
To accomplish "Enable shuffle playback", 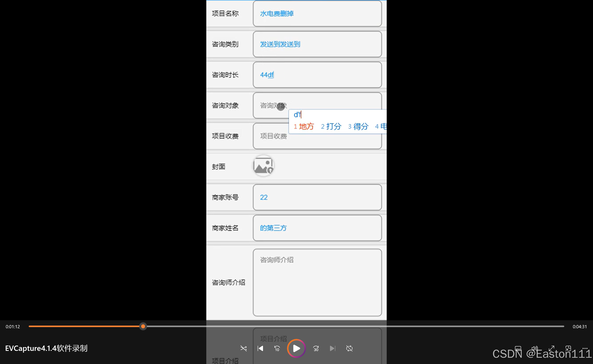I will click(x=244, y=348).
